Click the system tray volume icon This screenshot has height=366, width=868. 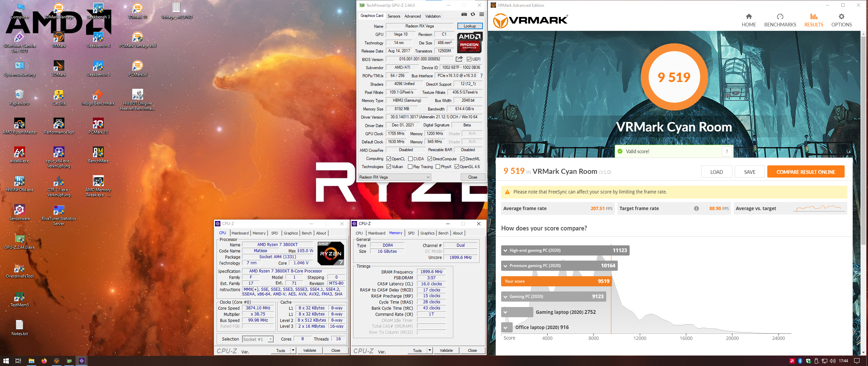(832, 361)
